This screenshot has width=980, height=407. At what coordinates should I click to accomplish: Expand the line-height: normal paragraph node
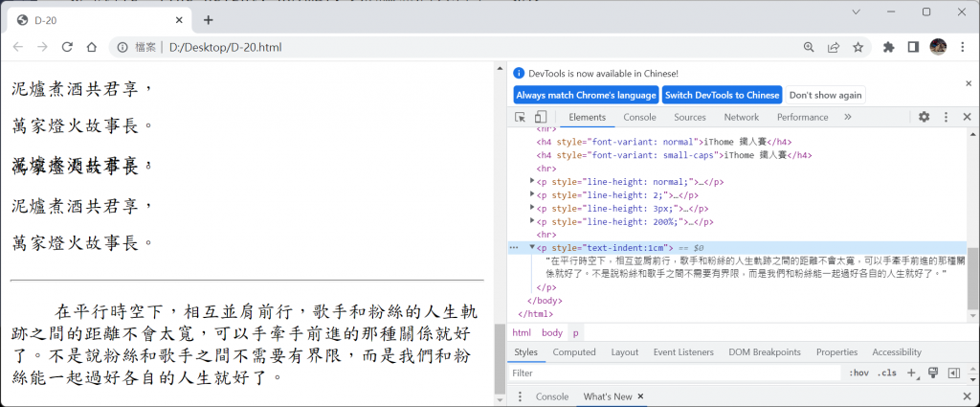tap(532, 181)
